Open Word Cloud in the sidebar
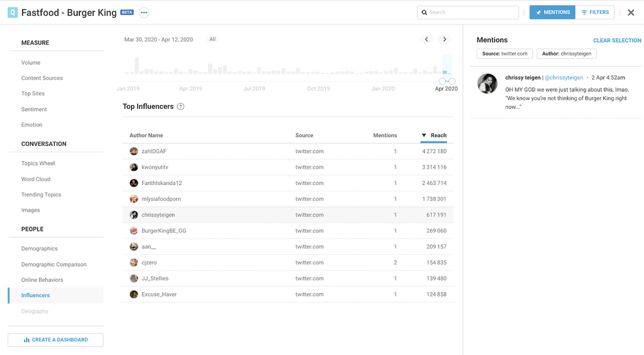The height and width of the screenshot is (355, 644). click(x=36, y=179)
